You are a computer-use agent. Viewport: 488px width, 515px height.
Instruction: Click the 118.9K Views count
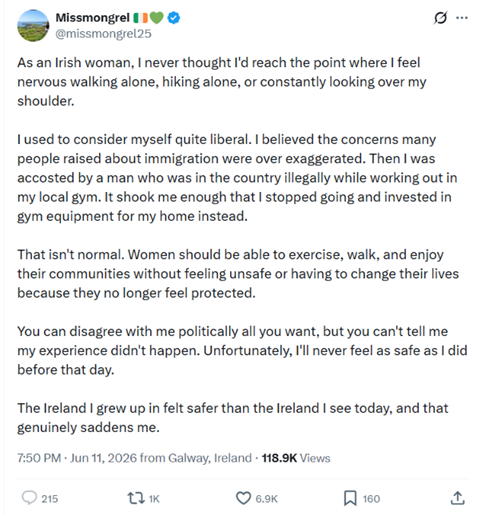tap(296, 458)
